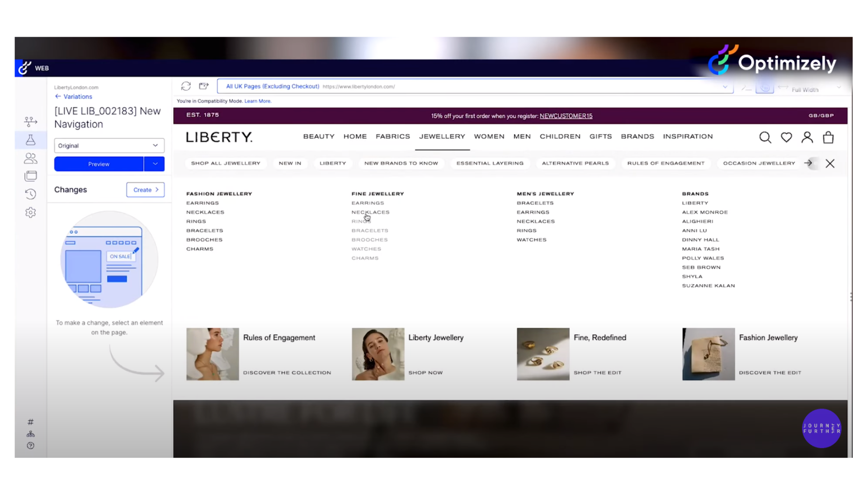Go back via the Variations link

74,97
